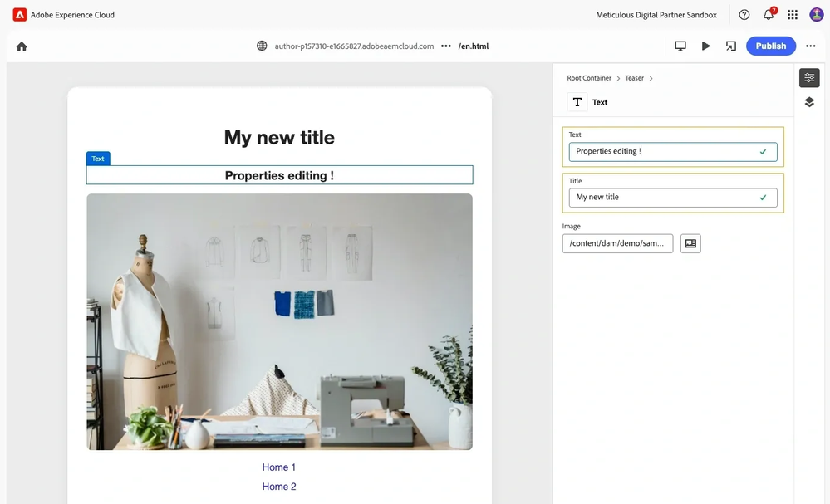
Task: Show the Properties panel icon
Action: pos(809,78)
